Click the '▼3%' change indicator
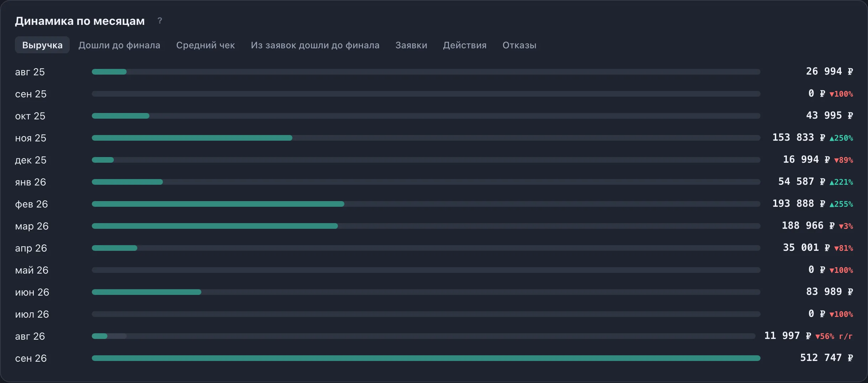The height and width of the screenshot is (383, 868). point(846,226)
